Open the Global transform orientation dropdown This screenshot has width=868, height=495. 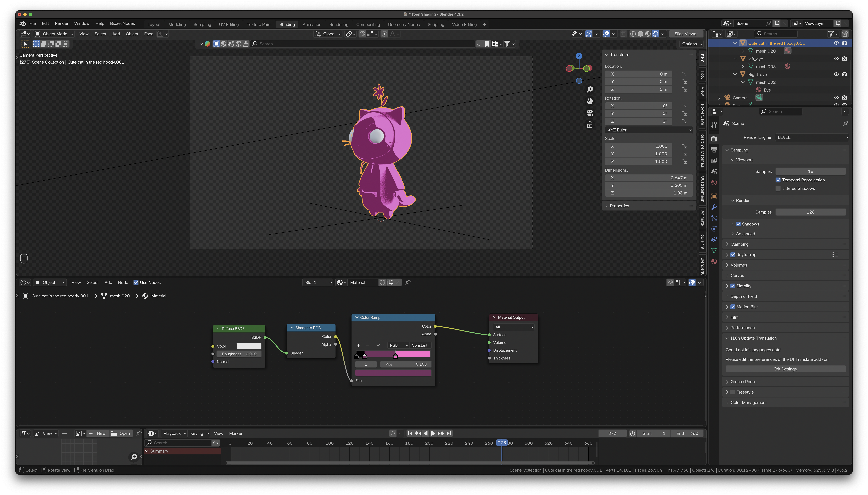(x=328, y=34)
